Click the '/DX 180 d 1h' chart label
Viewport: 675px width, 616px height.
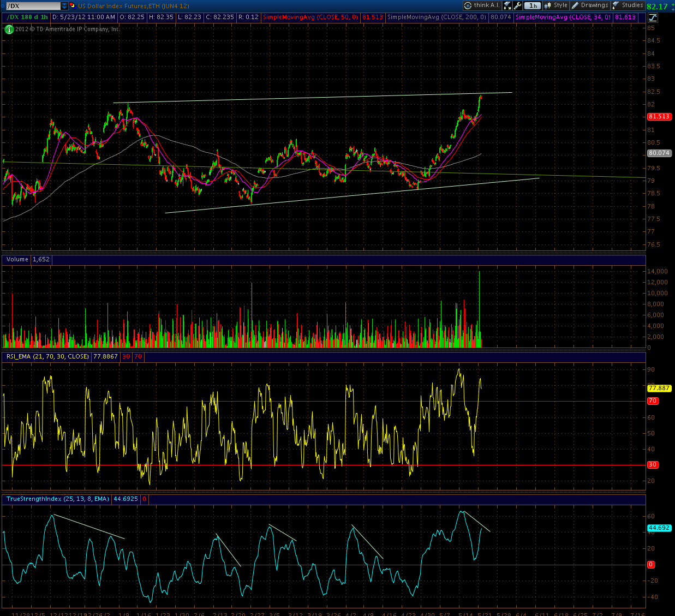[27, 17]
